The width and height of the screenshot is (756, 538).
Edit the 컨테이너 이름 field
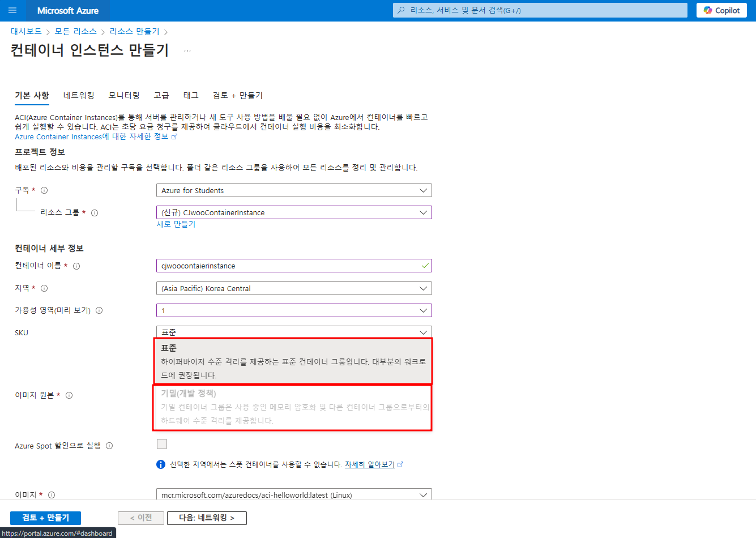[294, 266]
